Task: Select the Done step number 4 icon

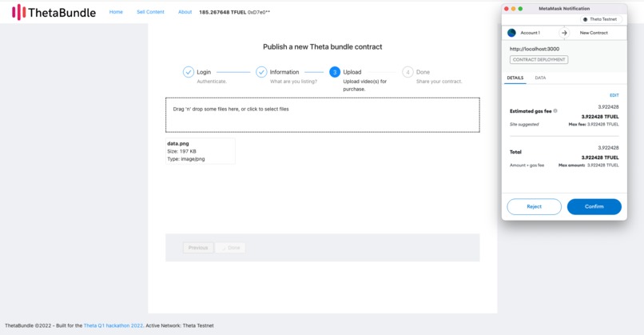Action: (x=407, y=72)
